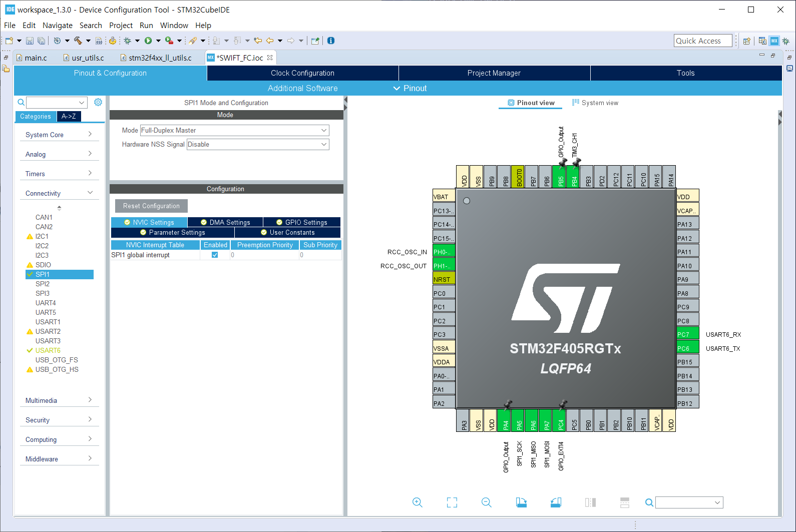Toggle SPI1 global interrupt Enabled checkbox

coord(215,255)
